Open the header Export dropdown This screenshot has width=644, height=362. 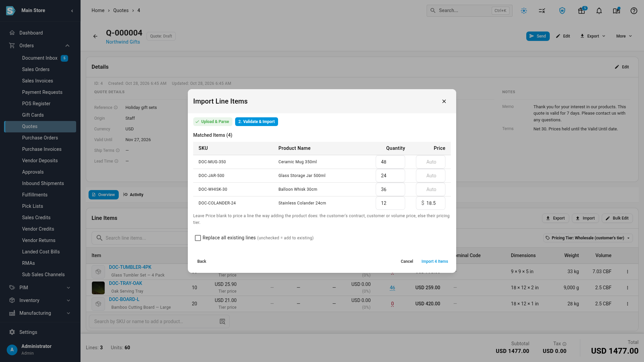[x=593, y=36]
